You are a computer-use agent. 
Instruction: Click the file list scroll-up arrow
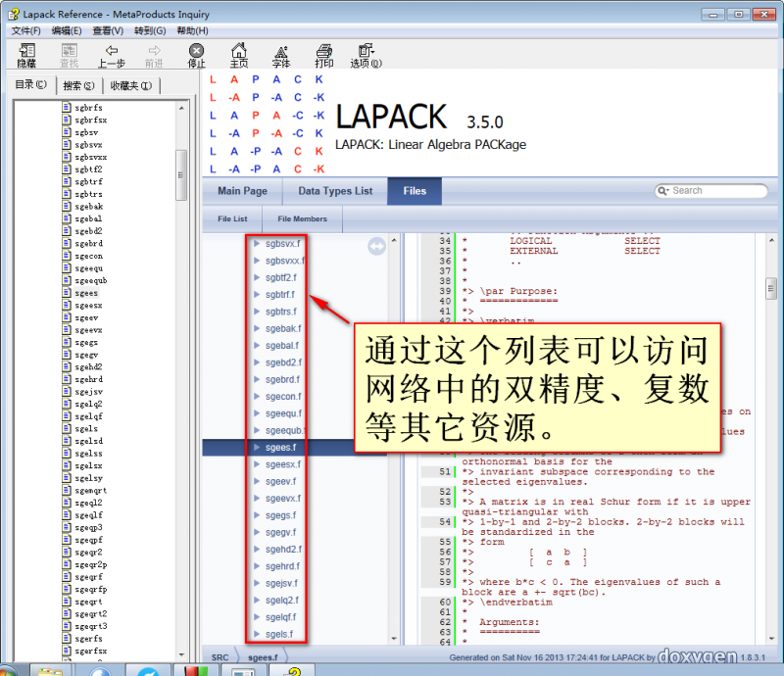click(x=394, y=240)
